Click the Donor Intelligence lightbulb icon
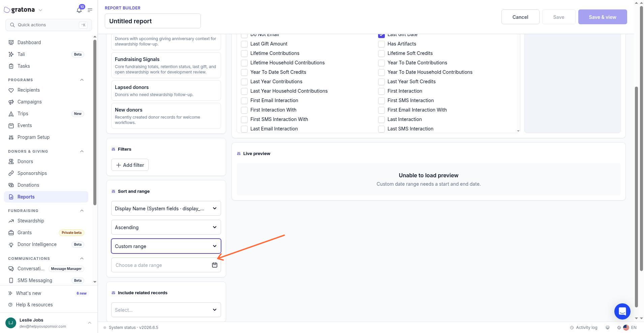The width and height of the screenshot is (644, 333). click(x=11, y=244)
